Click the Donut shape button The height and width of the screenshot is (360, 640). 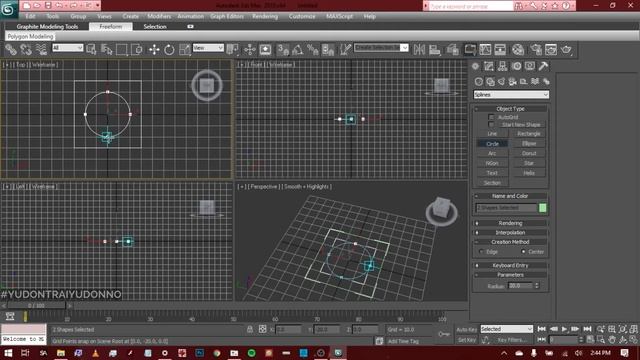[x=529, y=153]
